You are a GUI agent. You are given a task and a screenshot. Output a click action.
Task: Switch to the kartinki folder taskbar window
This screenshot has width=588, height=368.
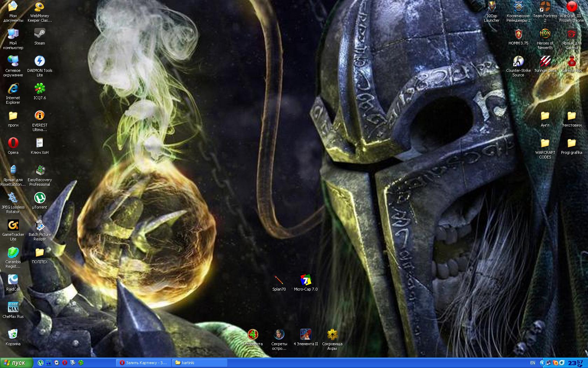[200, 363]
